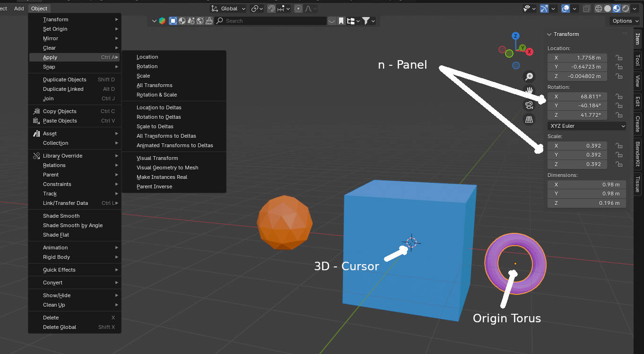644x354 pixels.
Task: Select Shade Smooth menu entry
Action: [61, 216]
